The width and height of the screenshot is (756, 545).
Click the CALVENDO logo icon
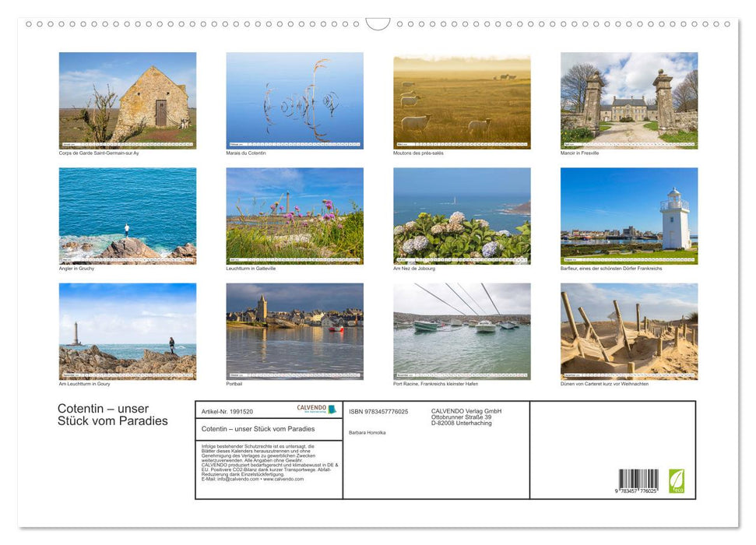click(x=311, y=408)
